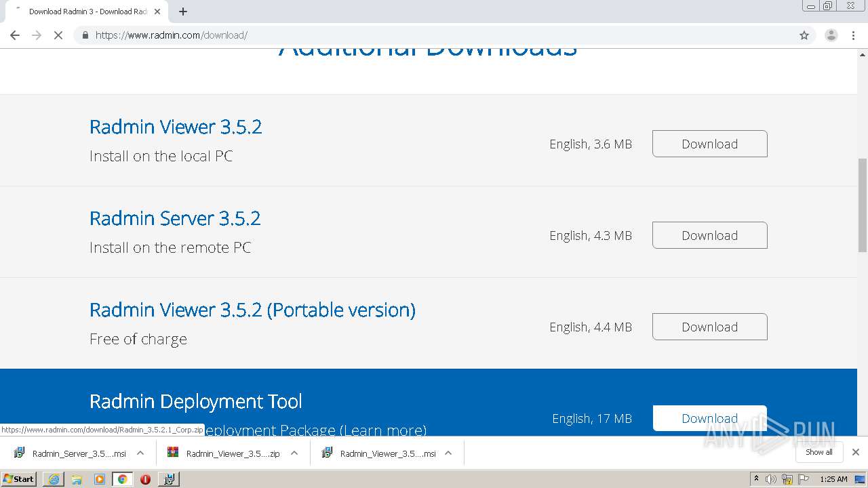Close the downloads bar
The width and height of the screenshot is (868, 488).
[x=856, y=452]
